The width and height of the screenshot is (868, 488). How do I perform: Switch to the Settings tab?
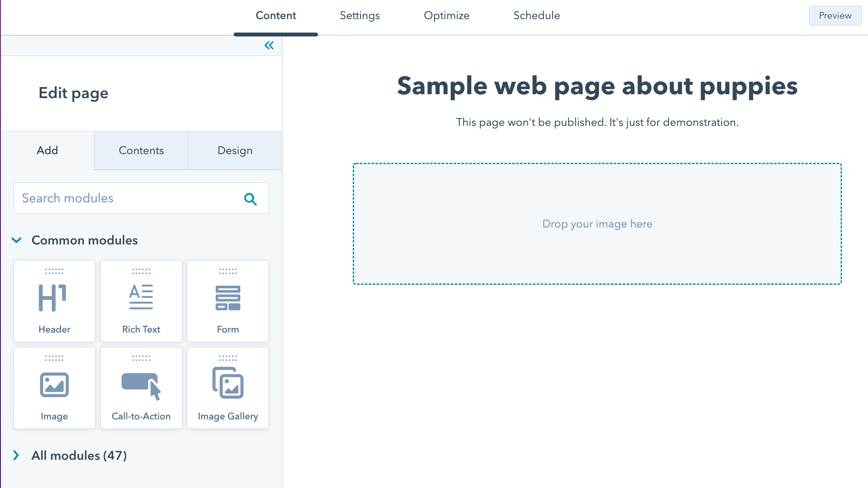point(360,16)
